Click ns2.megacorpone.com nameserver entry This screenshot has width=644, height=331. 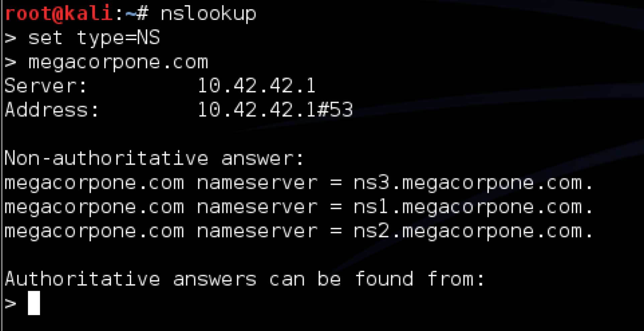[x=473, y=231]
